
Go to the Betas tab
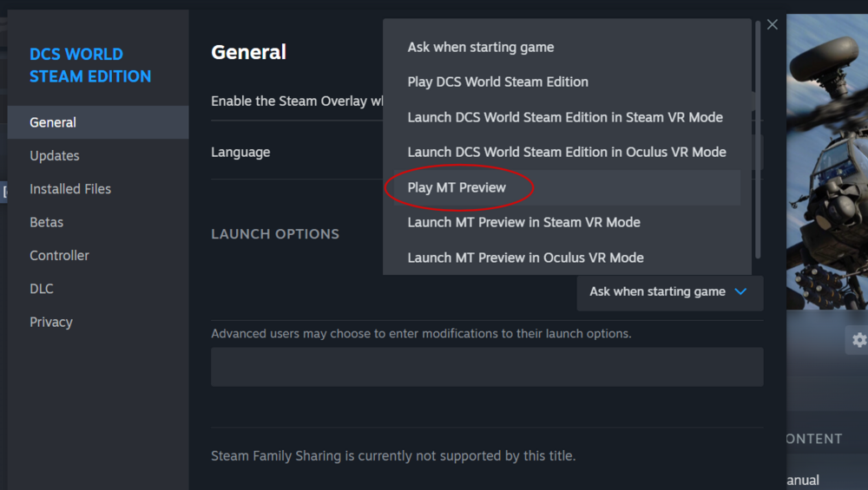pyautogui.click(x=47, y=222)
